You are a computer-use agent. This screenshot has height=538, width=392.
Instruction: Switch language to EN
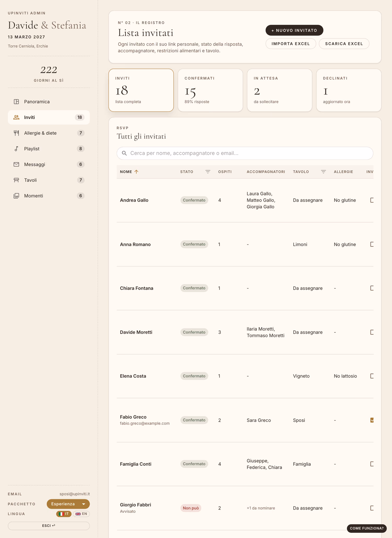click(x=81, y=514)
